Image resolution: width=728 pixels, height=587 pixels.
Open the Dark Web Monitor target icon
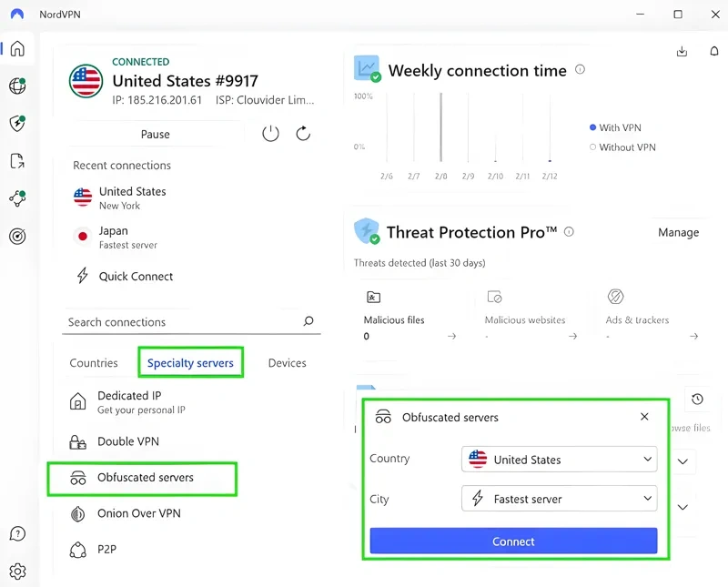(x=17, y=237)
